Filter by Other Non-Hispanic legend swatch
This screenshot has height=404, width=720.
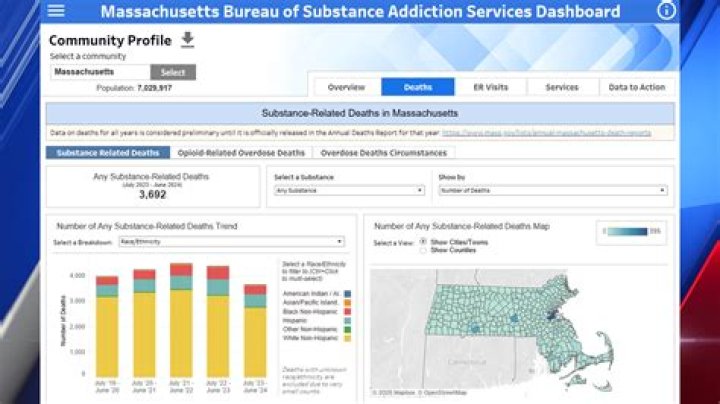click(348, 329)
